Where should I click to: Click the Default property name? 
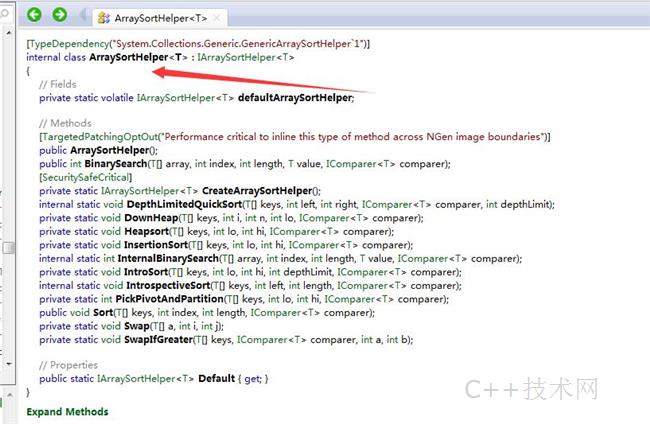click(x=216, y=378)
